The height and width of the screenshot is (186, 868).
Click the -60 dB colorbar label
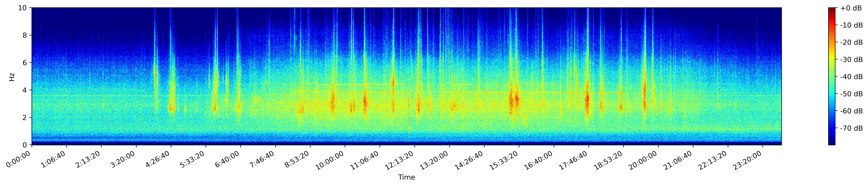852,111
